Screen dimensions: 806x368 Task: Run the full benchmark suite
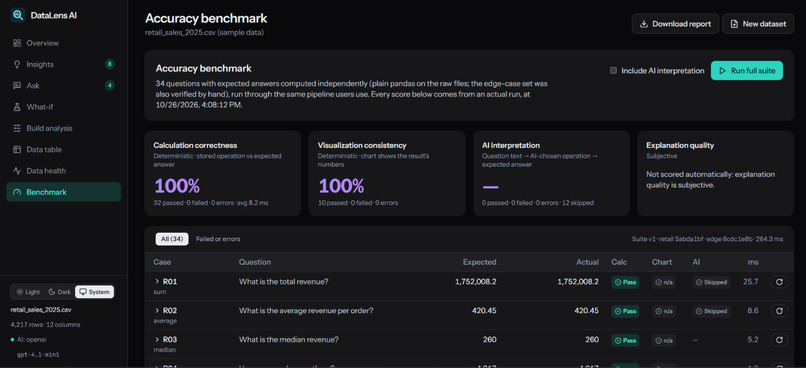[x=746, y=71]
